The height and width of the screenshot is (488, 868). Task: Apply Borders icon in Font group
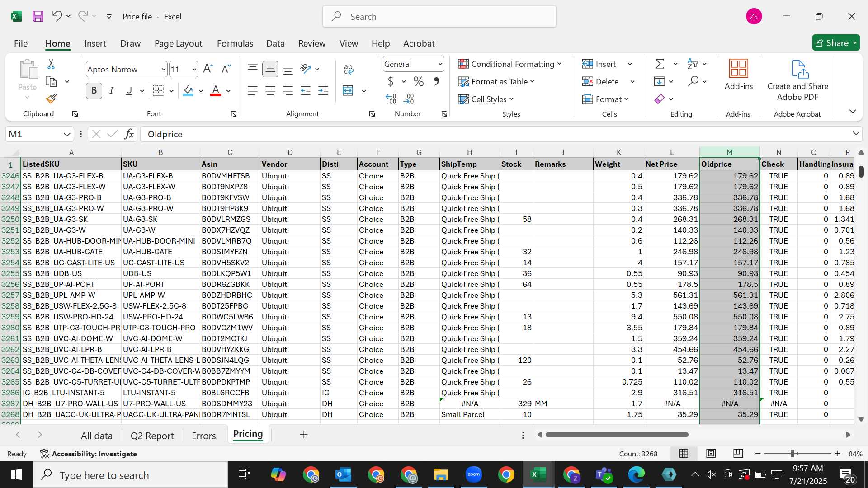coord(158,91)
